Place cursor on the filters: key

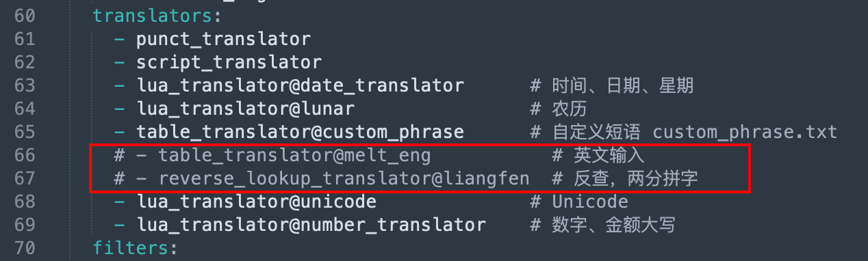click(x=136, y=248)
